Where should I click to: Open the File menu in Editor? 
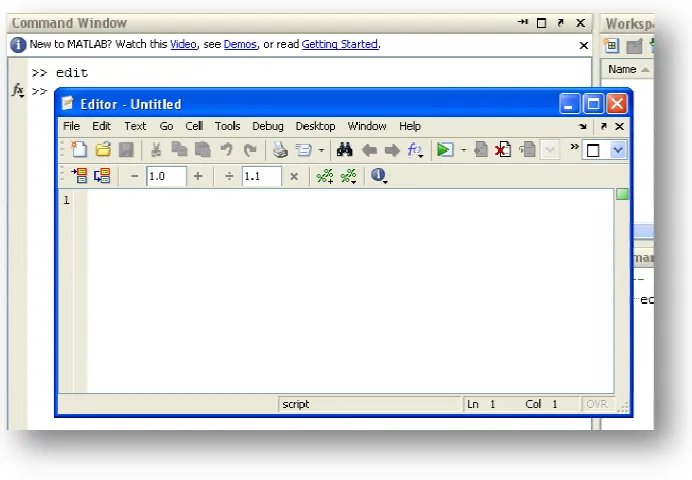coord(71,126)
